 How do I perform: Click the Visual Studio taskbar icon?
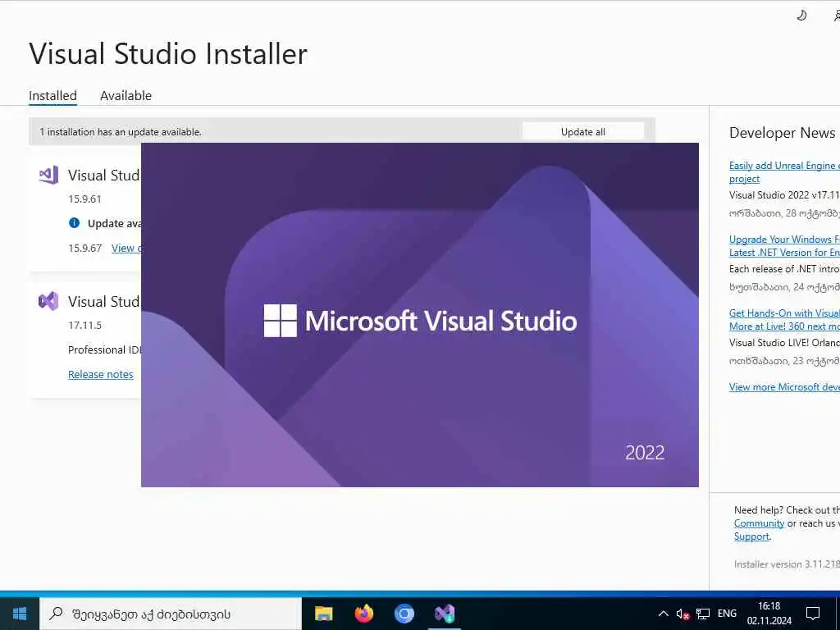coord(445,614)
